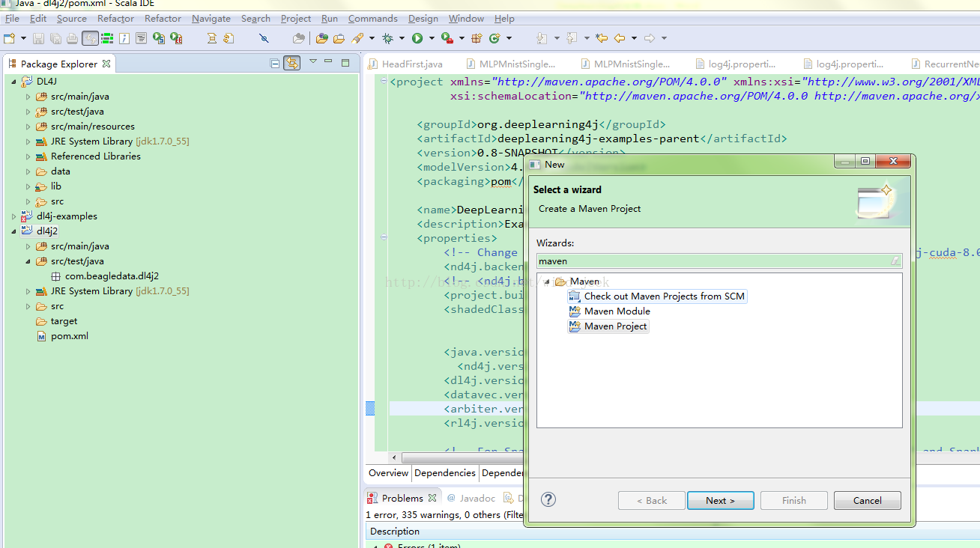Click the Search flashlight toolbar icon
The image size is (980, 548).
357,38
